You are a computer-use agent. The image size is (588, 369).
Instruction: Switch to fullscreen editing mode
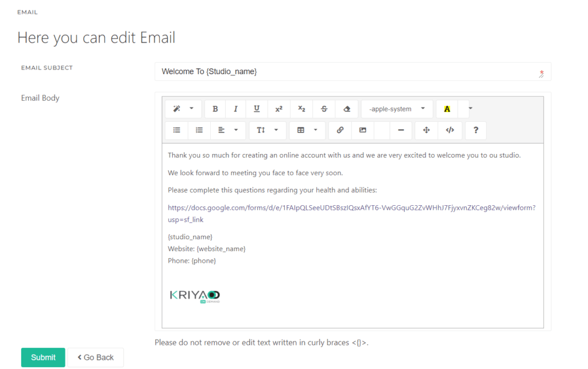[x=426, y=130]
